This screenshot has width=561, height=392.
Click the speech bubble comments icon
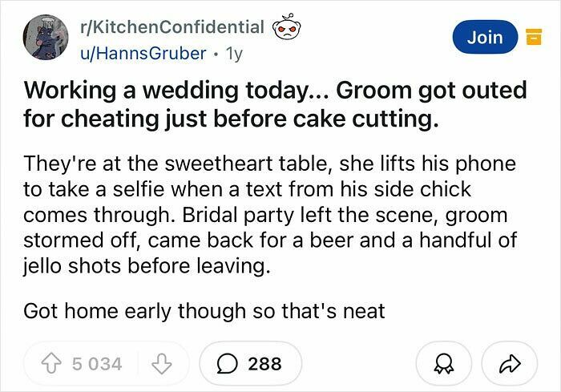coord(227,364)
